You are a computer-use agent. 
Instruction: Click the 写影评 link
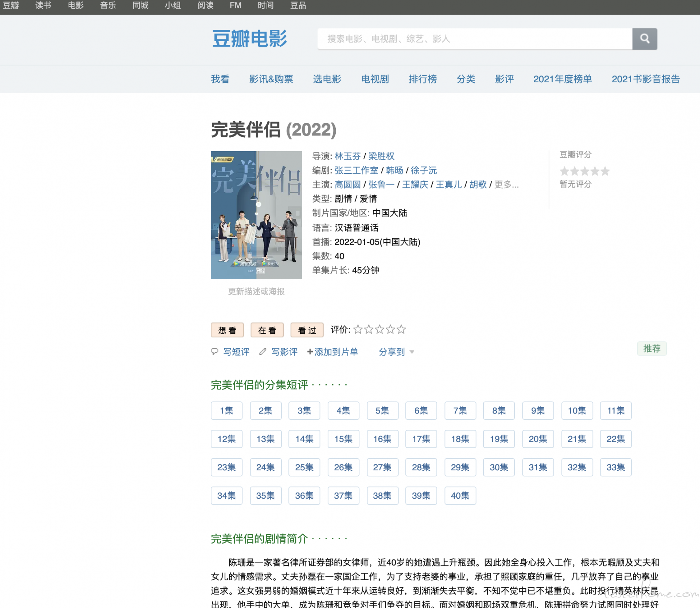(284, 352)
